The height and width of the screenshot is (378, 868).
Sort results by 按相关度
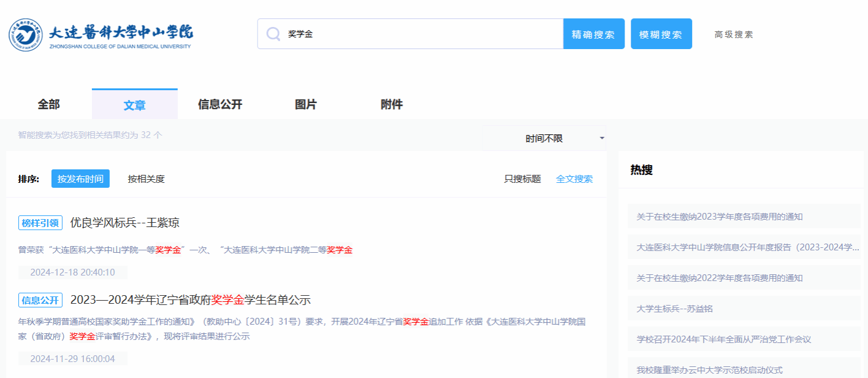(x=146, y=179)
